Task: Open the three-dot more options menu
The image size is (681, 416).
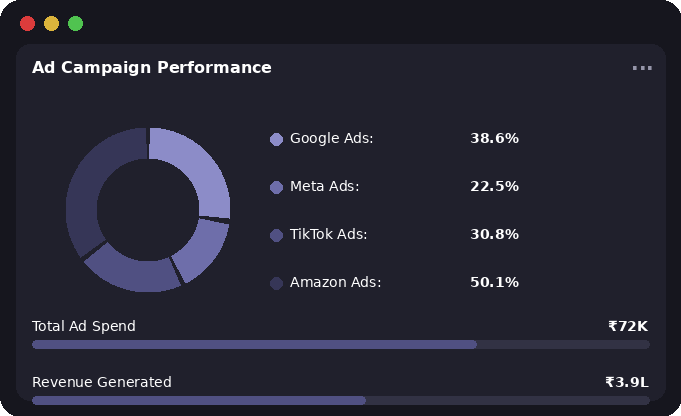Action: click(x=642, y=68)
